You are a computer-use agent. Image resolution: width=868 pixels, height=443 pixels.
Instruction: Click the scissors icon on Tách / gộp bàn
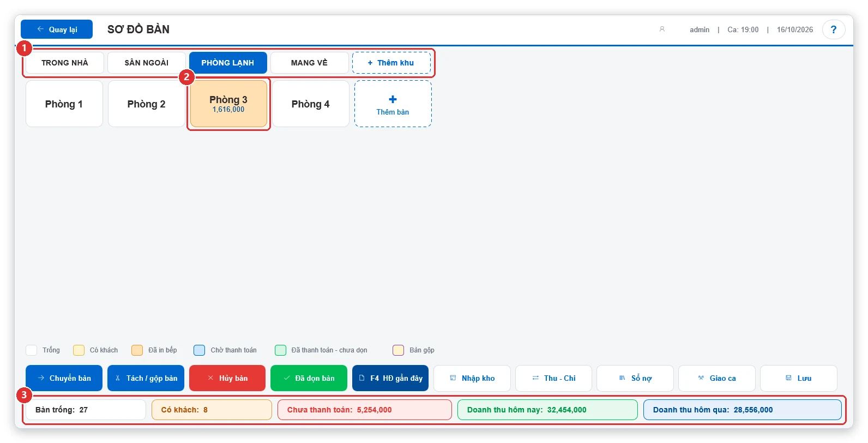pos(117,378)
